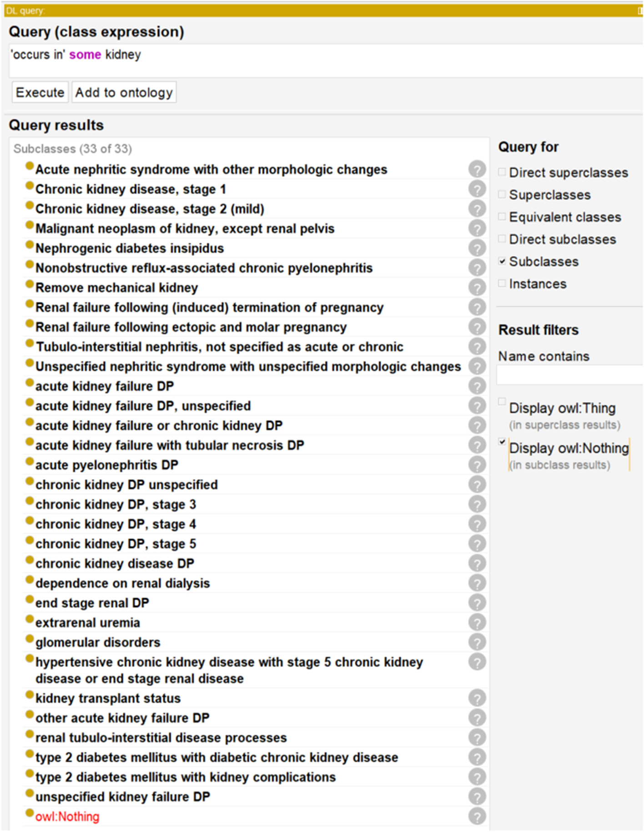Select Remove mechanical kidney class
This screenshot has width=644, height=832.
pos(116,287)
